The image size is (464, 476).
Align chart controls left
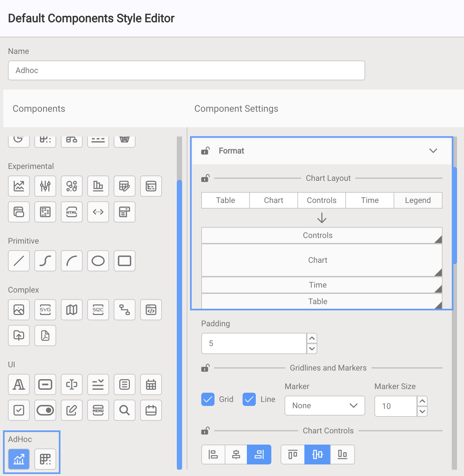213,455
